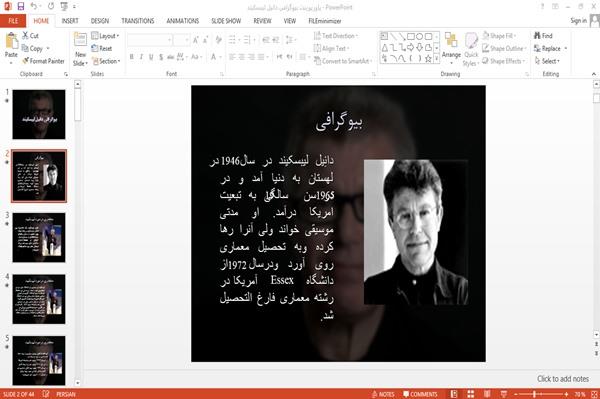Click the Copy icon
The image size is (600, 399).
click(25, 48)
